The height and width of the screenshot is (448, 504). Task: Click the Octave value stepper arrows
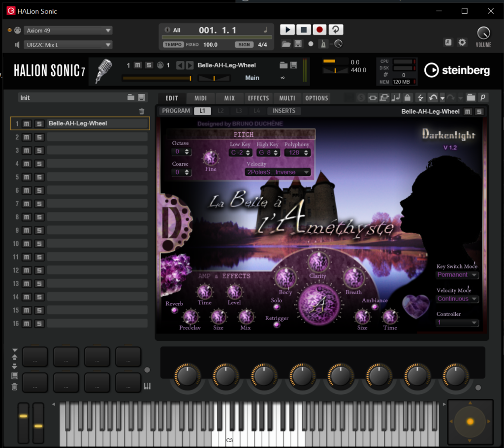[x=187, y=151]
